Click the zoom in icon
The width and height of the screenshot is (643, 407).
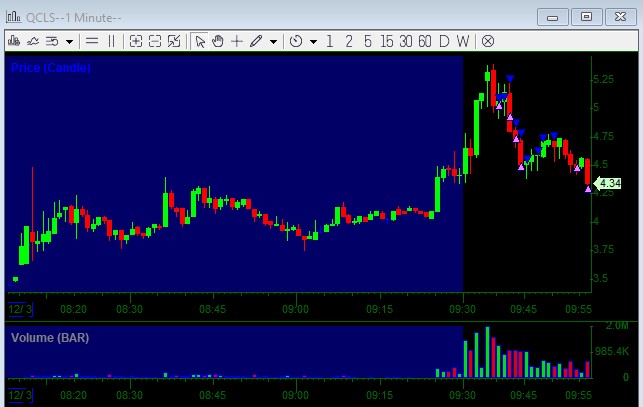[x=135, y=41]
